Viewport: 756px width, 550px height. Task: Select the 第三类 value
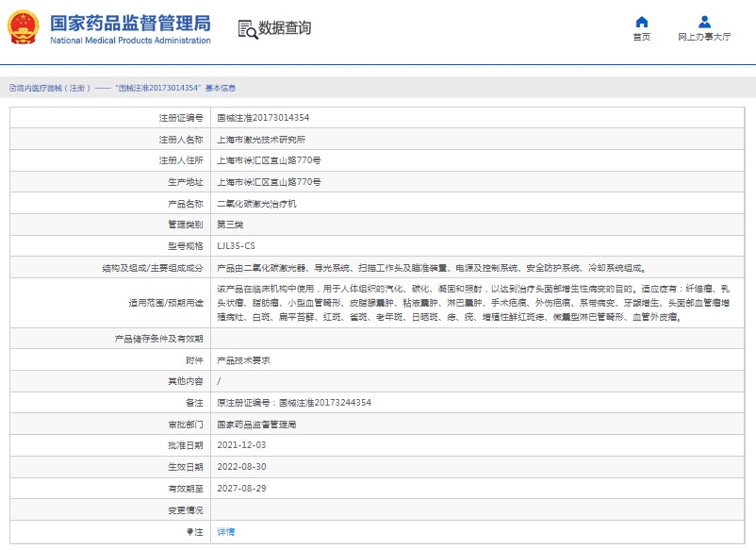tap(230, 225)
